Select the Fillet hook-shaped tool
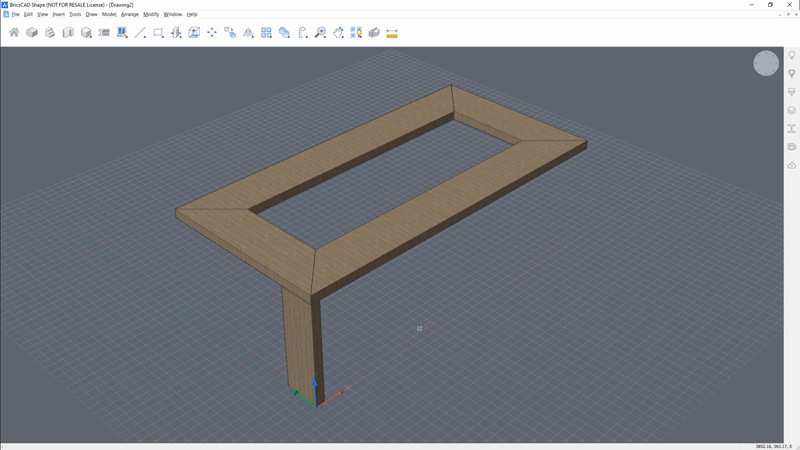The image size is (800, 450). 303,33
